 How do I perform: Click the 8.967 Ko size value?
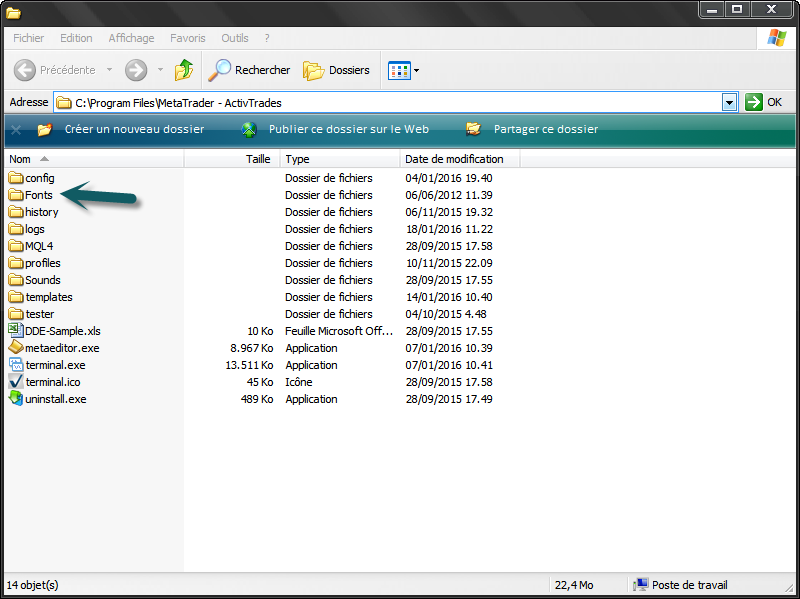[x=252, y=348]
